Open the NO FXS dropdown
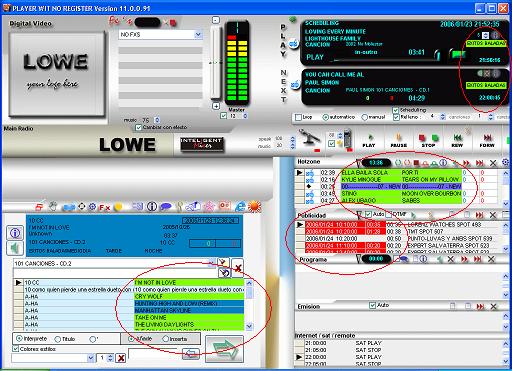 (198, 35)
